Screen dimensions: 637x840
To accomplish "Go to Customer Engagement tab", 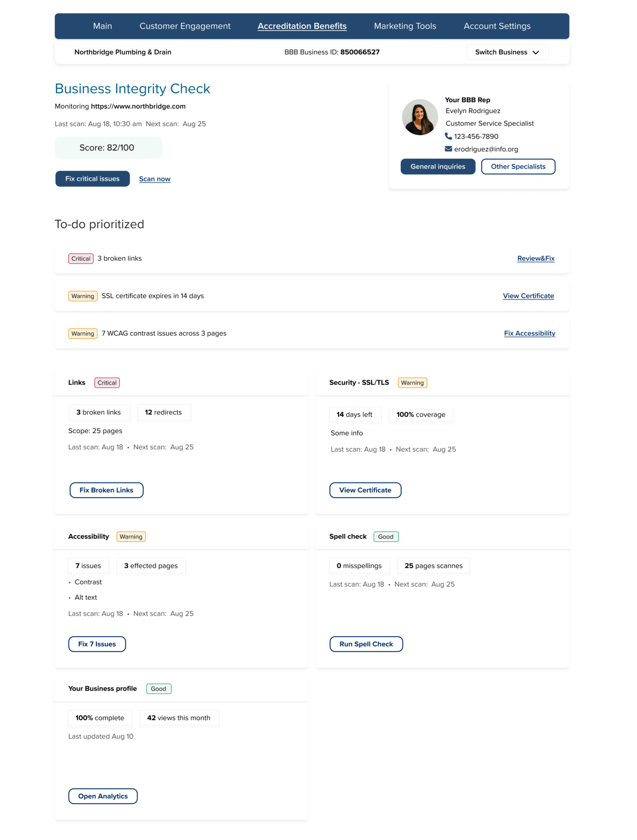I will pyautogui.click(x=185, y=26).
